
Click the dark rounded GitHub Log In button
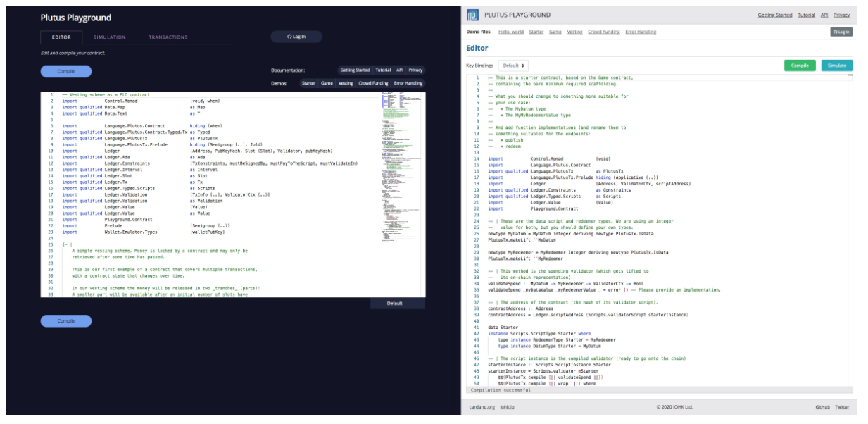[x=296, y=37]
